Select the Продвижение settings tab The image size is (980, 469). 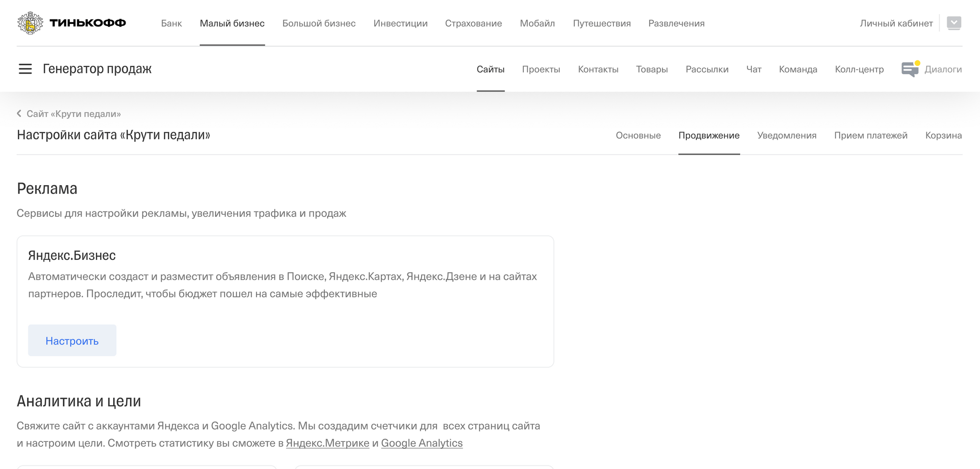[709, 135]
